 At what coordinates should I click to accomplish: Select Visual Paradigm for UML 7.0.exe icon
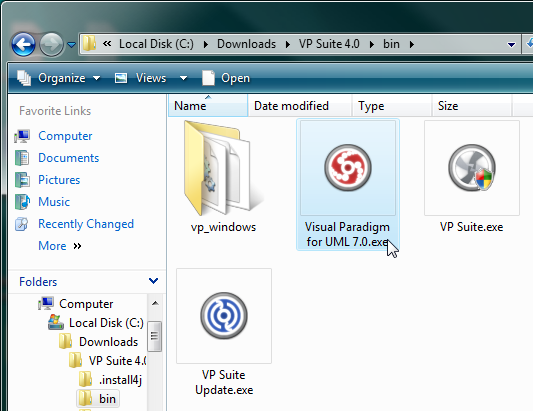[348, 168]
